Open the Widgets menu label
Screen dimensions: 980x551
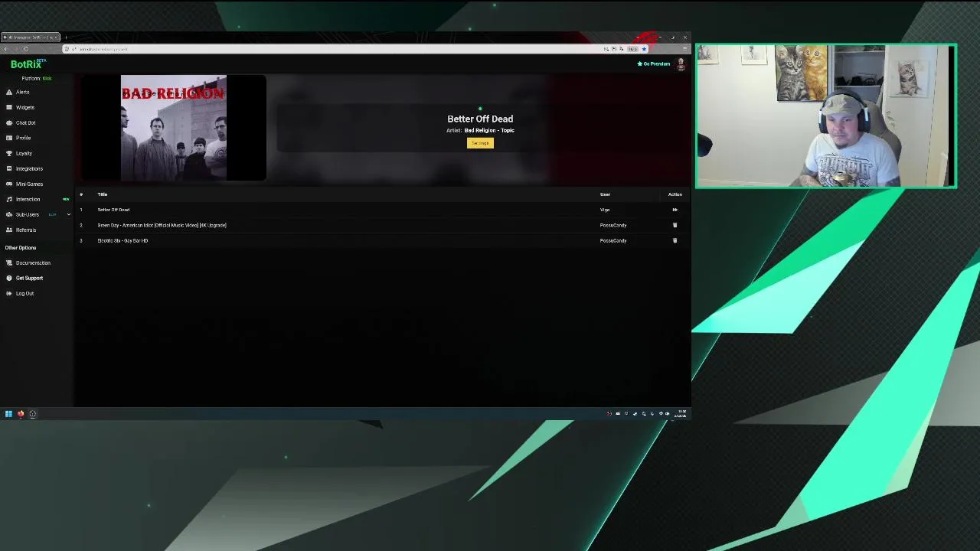click(24, 107)
